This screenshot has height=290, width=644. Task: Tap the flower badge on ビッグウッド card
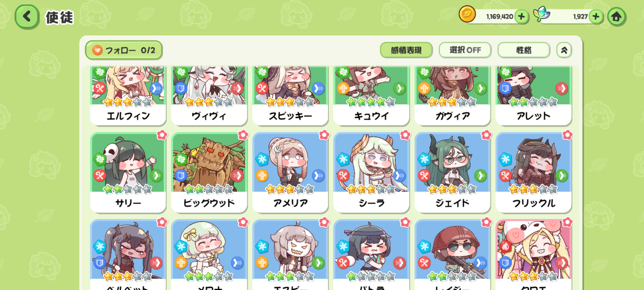tap(243, 135)
